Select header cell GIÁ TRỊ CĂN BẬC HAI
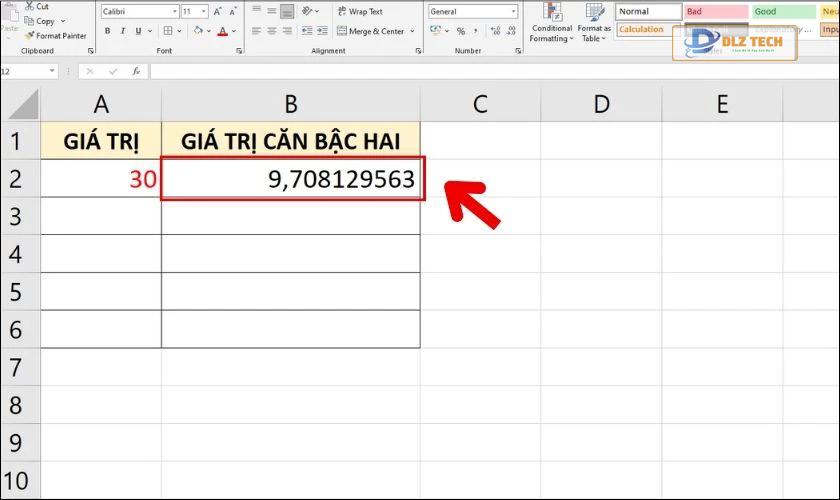840x500 pixels. (x=291, y=141)
